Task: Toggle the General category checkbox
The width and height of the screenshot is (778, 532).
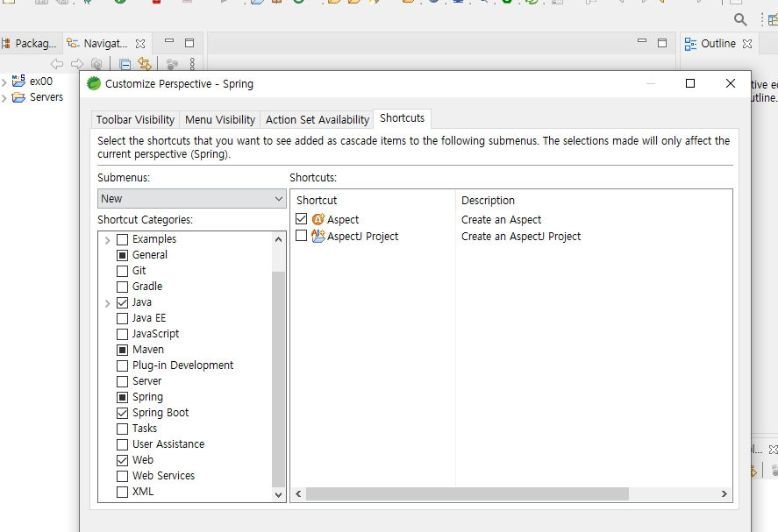Action: pyautogui.click(x=122, y=255)
